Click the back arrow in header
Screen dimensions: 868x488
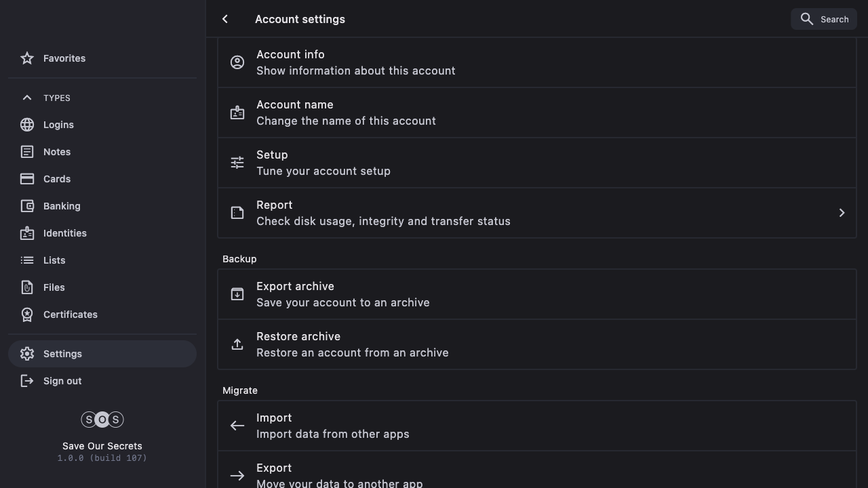click(x=225, y=19)
